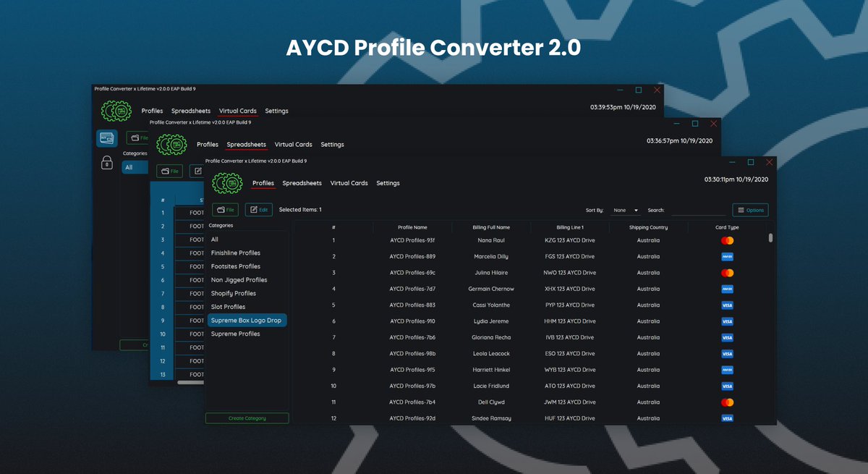Click the Visa icon in Gloriana Recha's row

[x=728, y=337]
